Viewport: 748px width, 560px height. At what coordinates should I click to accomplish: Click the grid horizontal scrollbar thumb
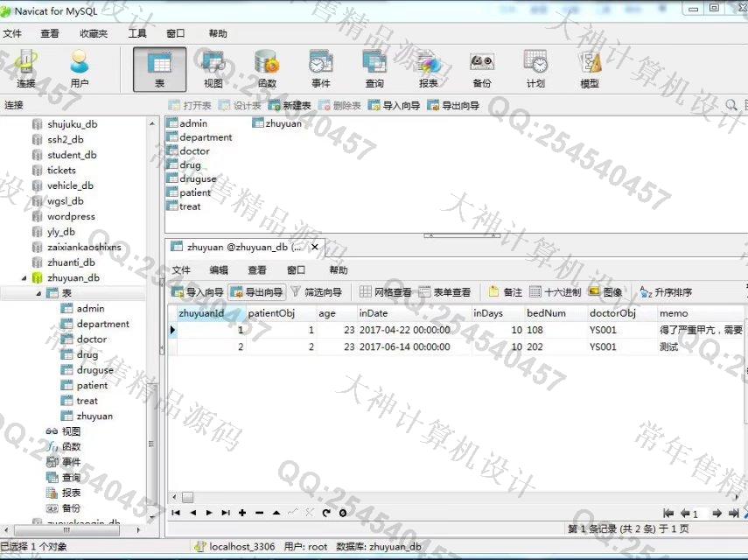point(188,498)
